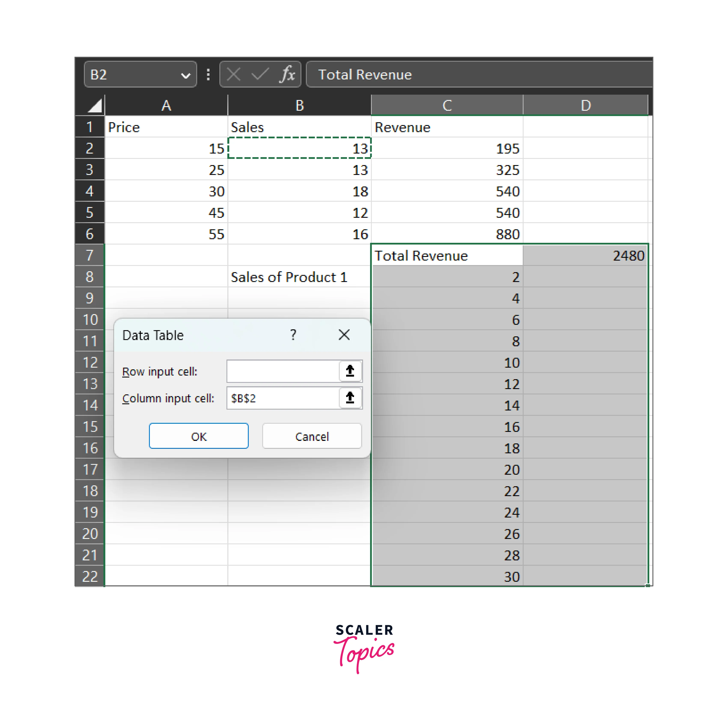The width and height of the screenshot is (728, 713).
Task: Open the Name Box dropdown arrow
Action: tap(185, 75)
